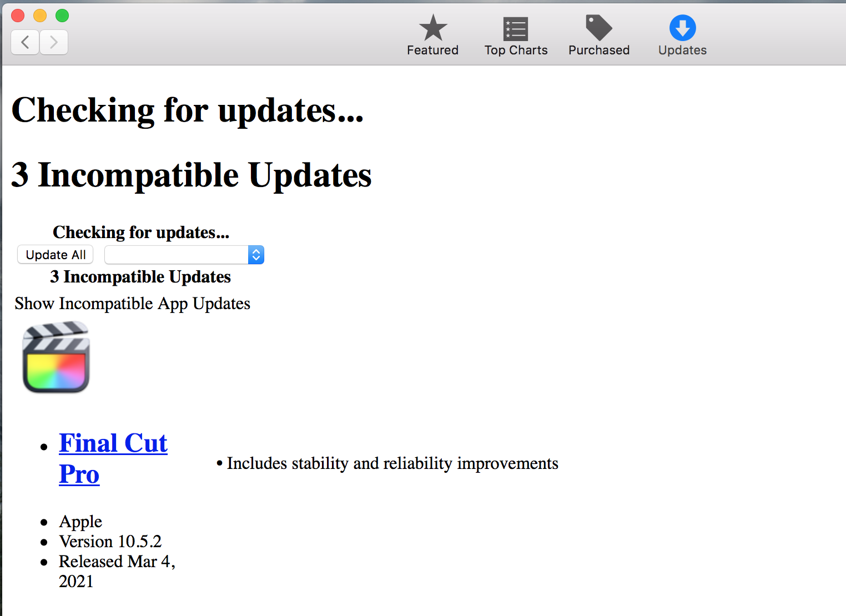
Task: Click the 'Released Mar 4, 2021' text
Action: pyautogui.click(x=117, y=572)
